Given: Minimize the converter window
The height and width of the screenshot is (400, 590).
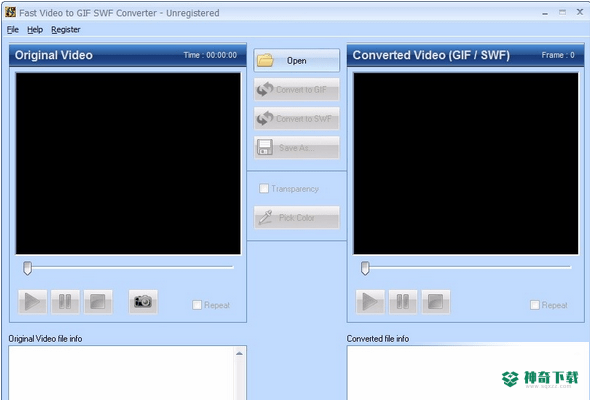Looking at the screenshot, I should (x=545, y=13).
